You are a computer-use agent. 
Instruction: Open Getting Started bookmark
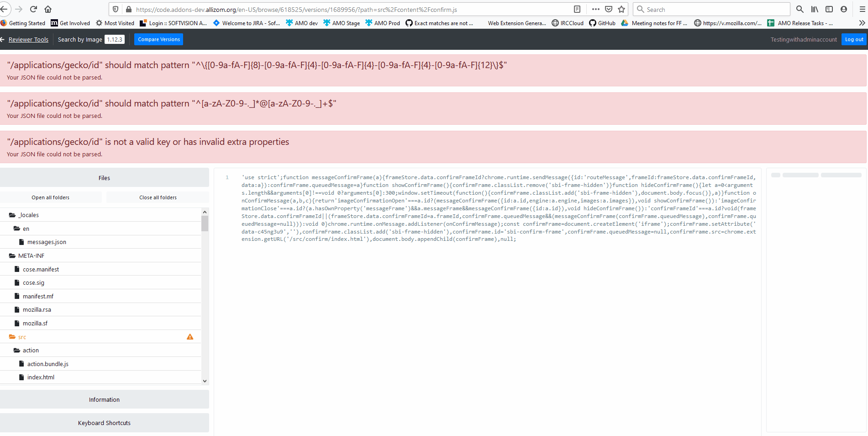pos(23,23)
